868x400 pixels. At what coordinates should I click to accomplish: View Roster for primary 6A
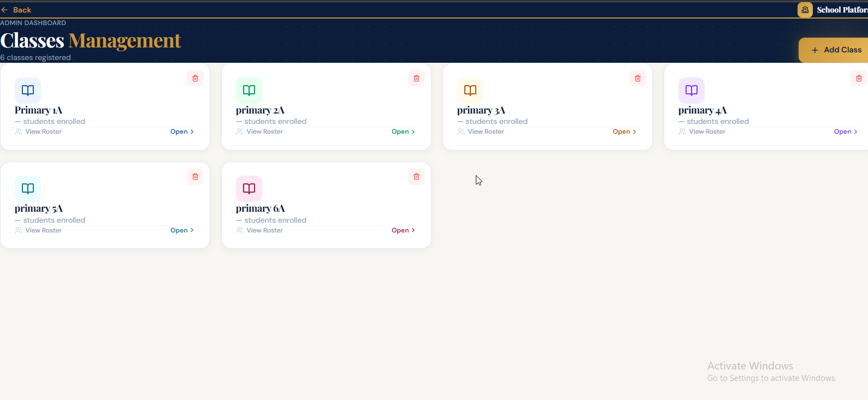(x=265, y=230)
